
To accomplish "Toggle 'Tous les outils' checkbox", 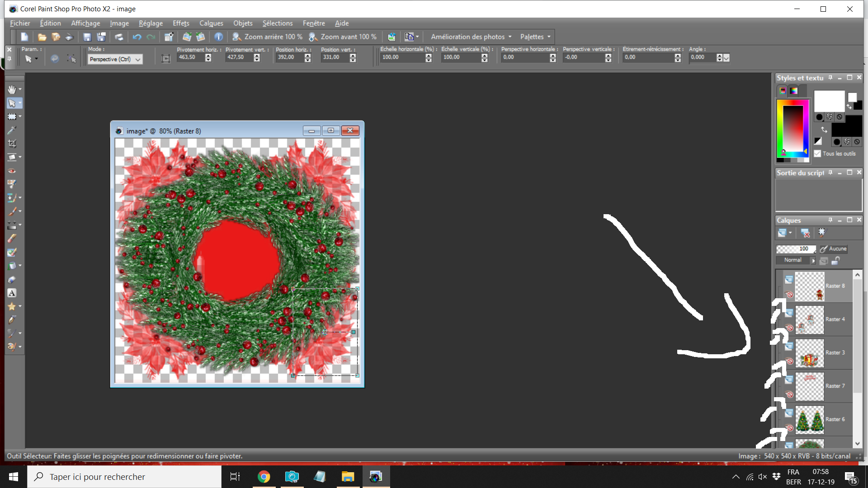I will pos(817,154).
